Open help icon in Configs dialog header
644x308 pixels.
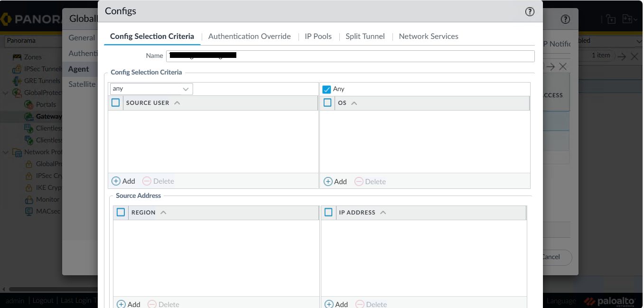point(530,12)
